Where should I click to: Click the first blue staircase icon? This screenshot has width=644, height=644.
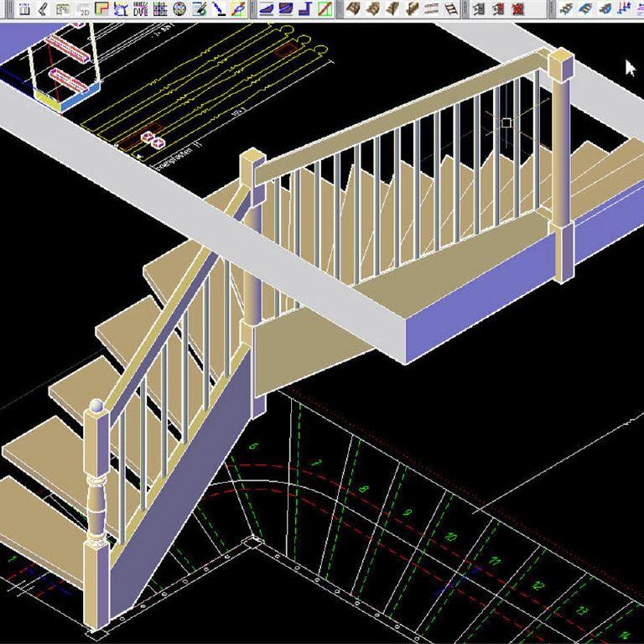click(x=566, y=9)
